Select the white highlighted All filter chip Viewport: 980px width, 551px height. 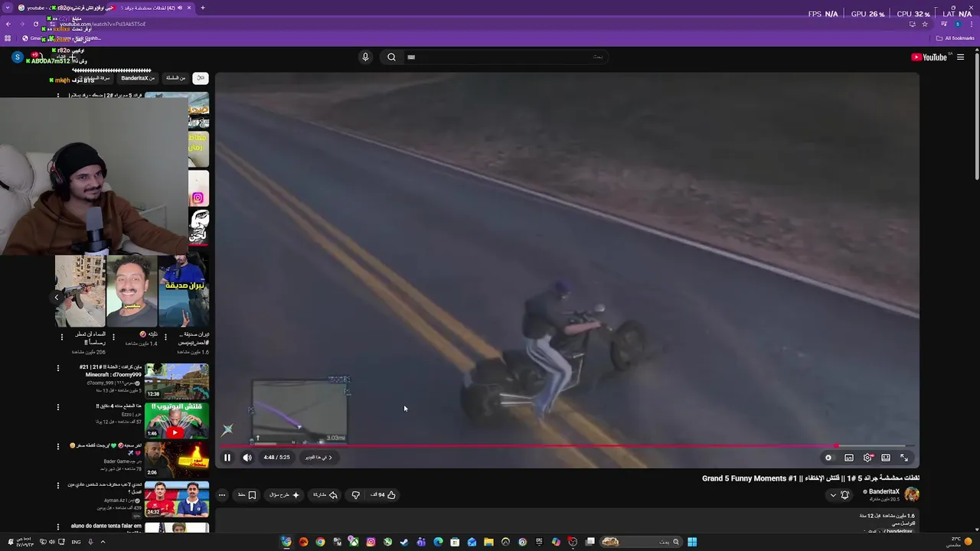200,78
